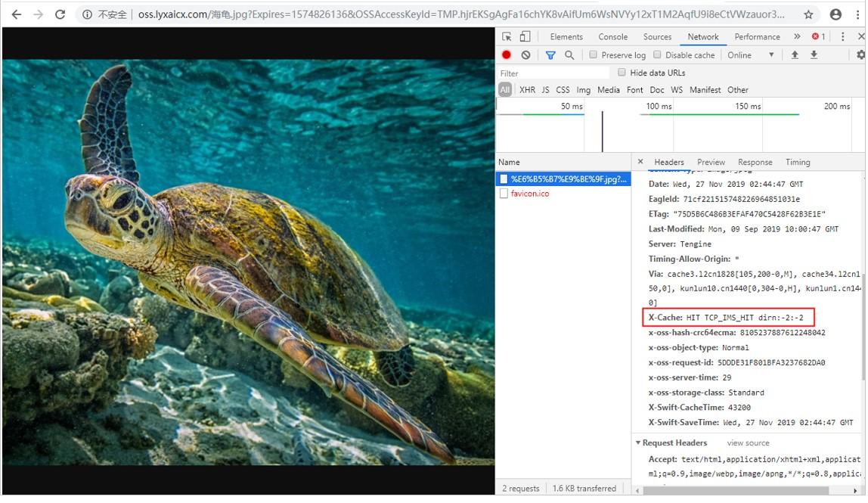Screen dimensions: 868x503
Task: Switch to Console tab
Action: coord(612,36)
